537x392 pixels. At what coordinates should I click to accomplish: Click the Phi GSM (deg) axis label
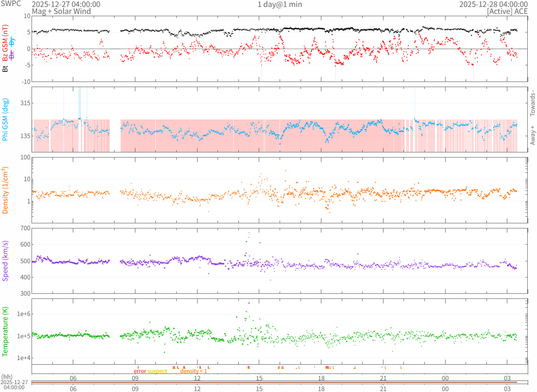point(6,119)
